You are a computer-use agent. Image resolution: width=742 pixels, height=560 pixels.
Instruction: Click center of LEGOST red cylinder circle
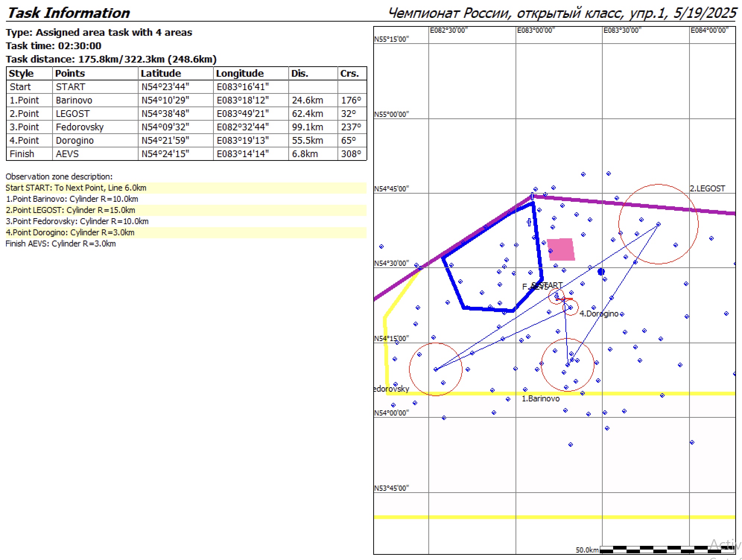658,224
